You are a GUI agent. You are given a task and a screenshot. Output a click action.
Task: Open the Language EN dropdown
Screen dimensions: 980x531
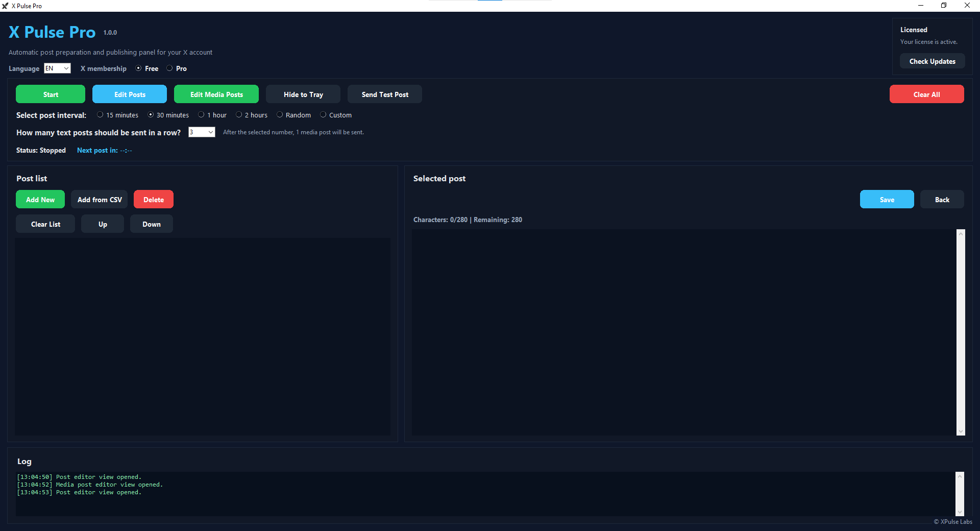[x=57, y=68]
